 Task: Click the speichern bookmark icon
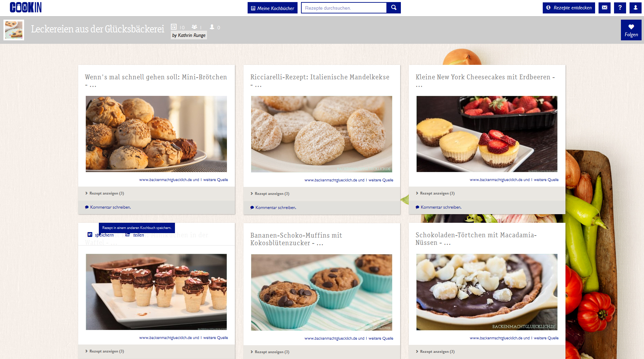[90, 235]
